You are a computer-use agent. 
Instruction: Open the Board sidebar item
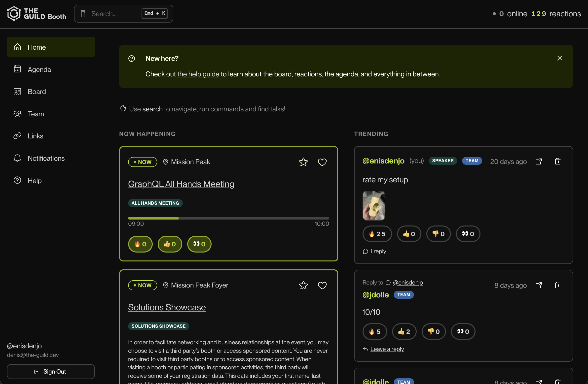coord(51,92)
